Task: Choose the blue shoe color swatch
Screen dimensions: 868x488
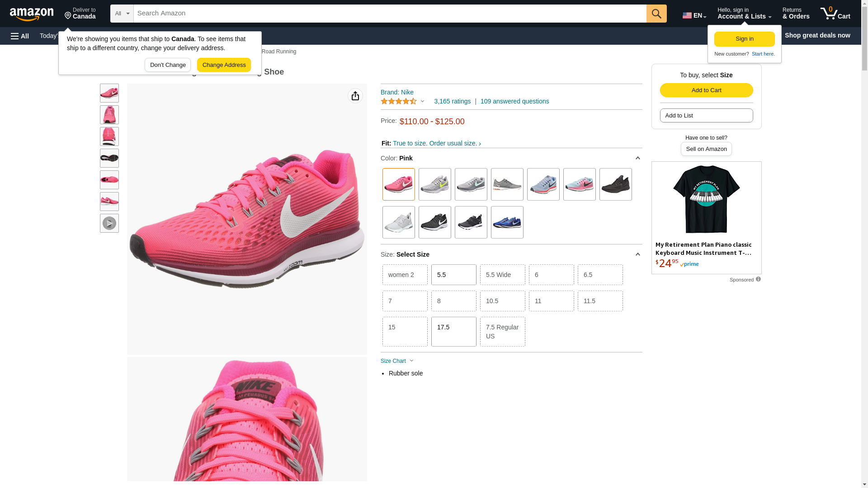Action: pyautogui.click(x=507, y=222)
